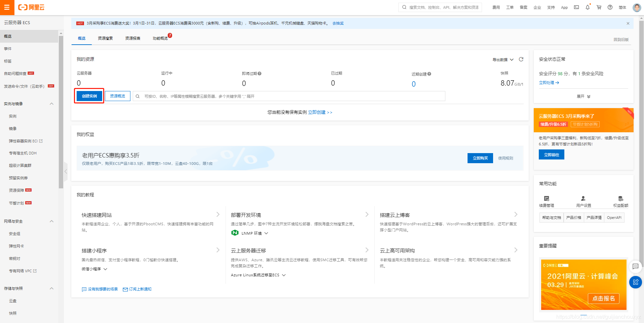Collapse 存储与快照 sidebar group

(52, 288)
